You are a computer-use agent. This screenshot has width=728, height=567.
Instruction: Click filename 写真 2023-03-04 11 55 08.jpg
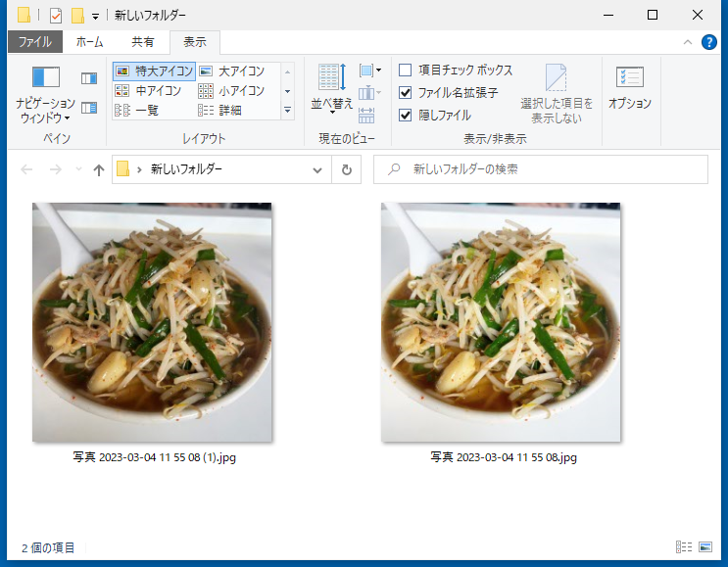(x=504, y=457)
